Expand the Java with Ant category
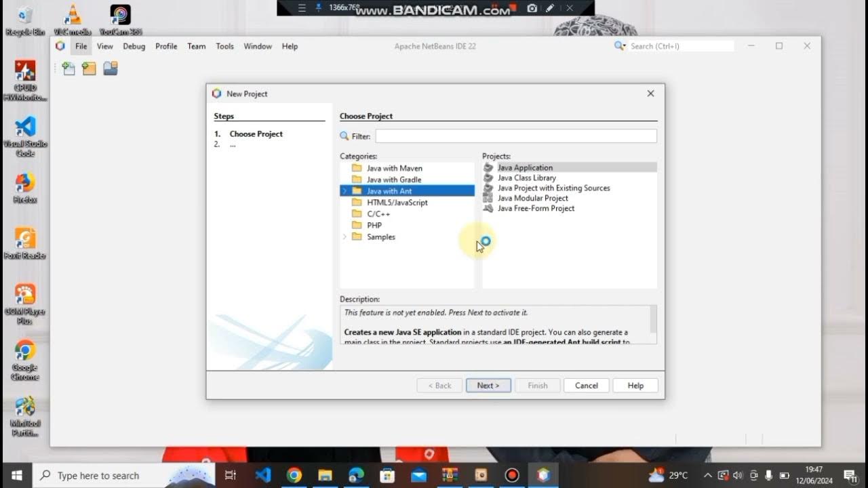The width and height of the screenshot is (868, 488). click(x=344, y=191)
